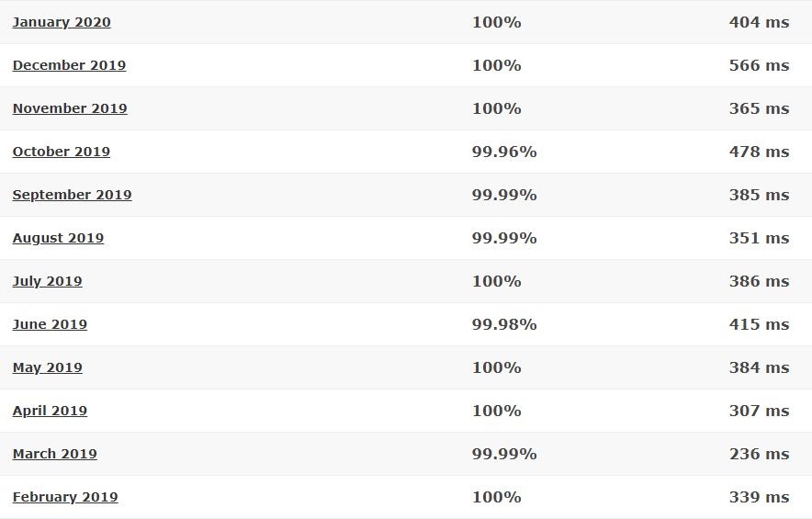Open the November 2019 report link
812x519 pixels.
pos(70,108)
